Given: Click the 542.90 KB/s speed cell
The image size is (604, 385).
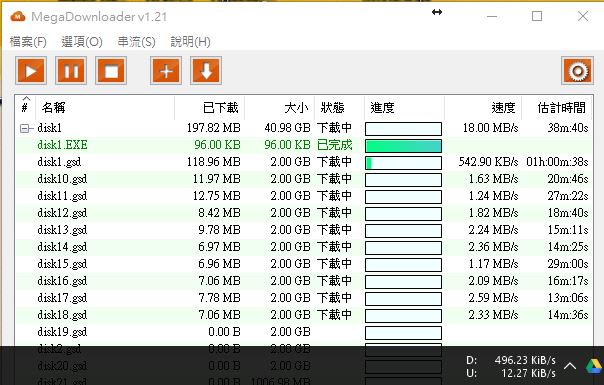Looking at the screenshot, I should (488, 162).
